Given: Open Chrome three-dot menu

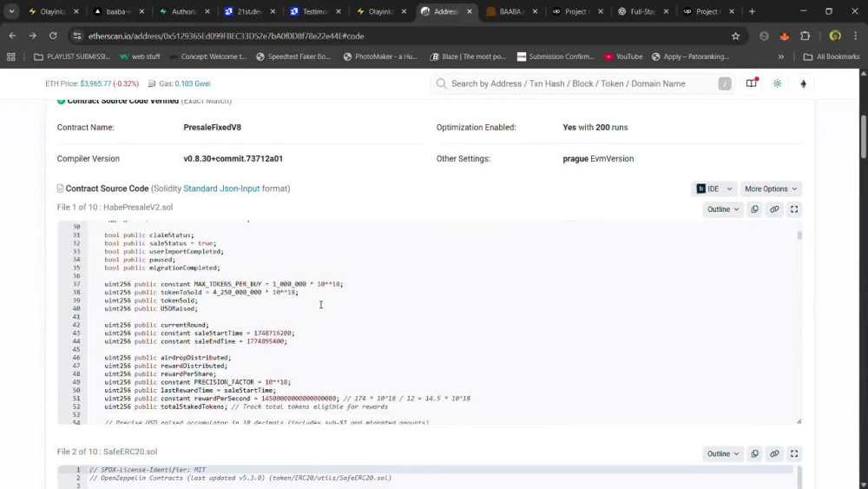Looking at the screenshot, I should (855, 36).
